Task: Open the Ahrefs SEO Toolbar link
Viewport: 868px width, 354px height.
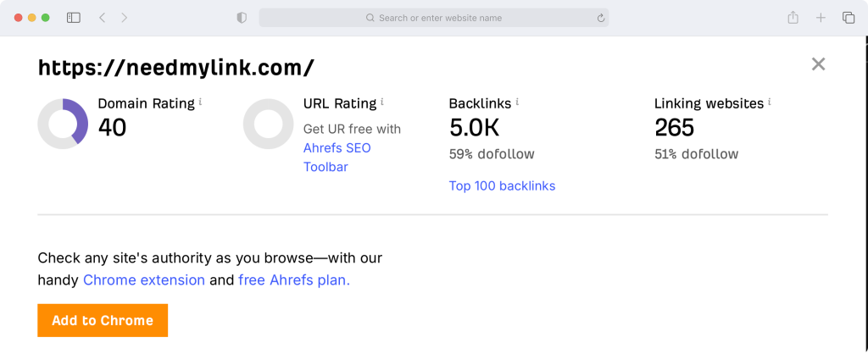Action: 337,158
